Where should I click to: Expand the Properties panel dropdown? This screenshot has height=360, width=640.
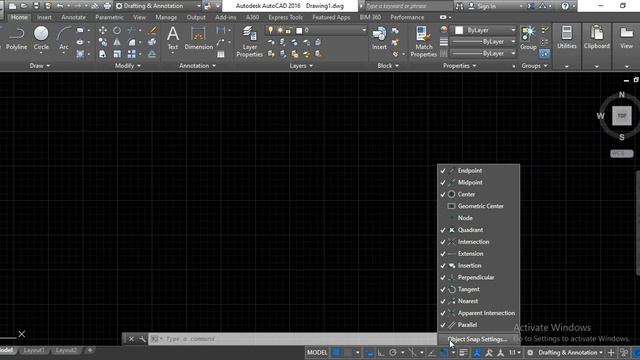460,66
